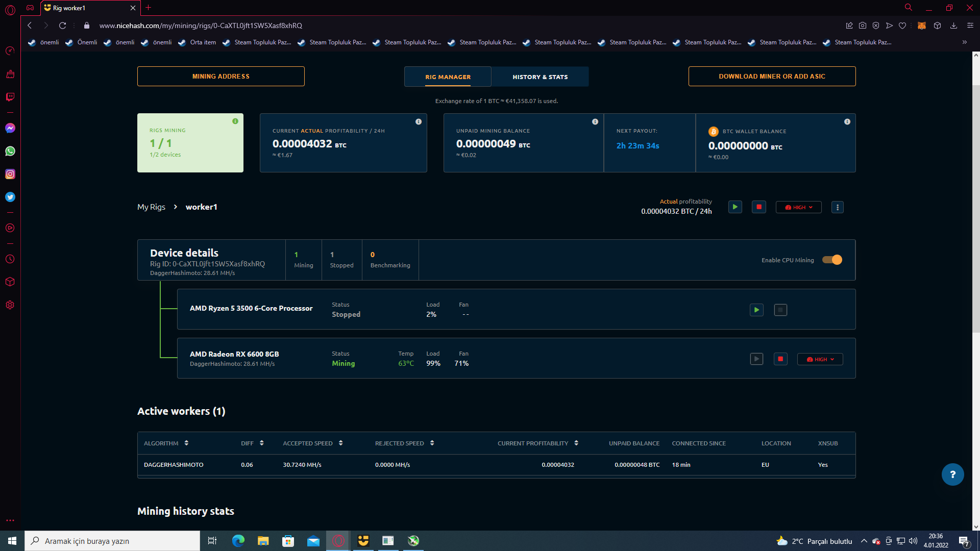
Task: Open first önemli bookmark
Action: [x=44, y=42]
